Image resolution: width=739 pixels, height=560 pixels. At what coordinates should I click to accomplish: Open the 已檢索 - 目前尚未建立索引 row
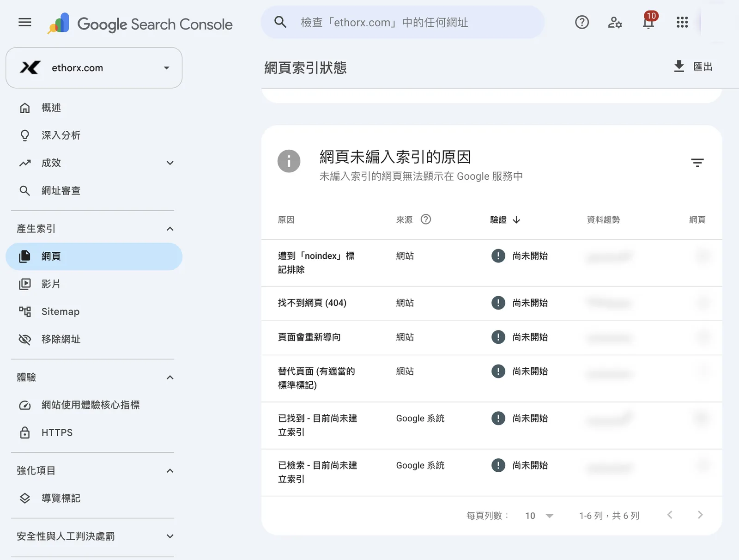click(x=492, y=473)
